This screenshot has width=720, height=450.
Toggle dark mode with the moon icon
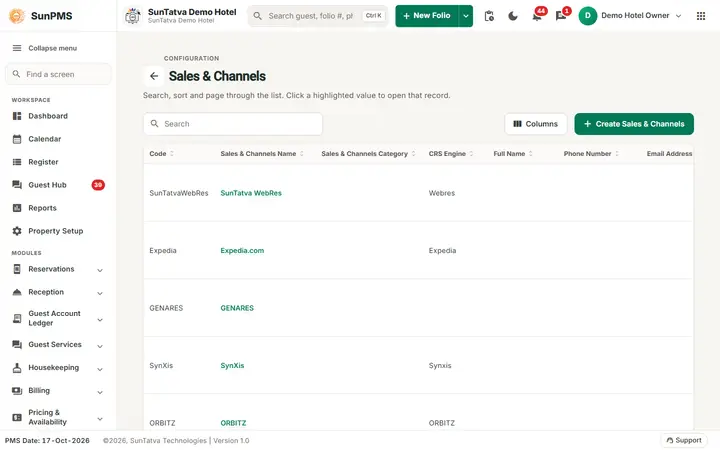(513, 16)
